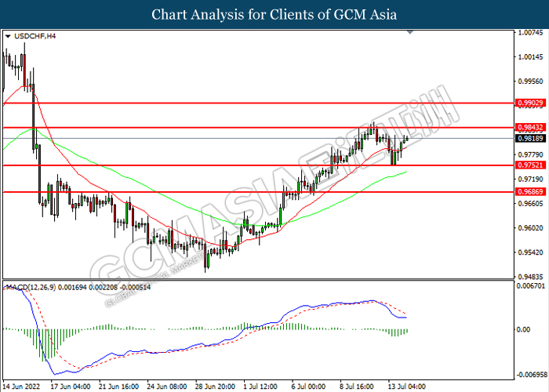Click the MACD scale value -0.006958
The width and height of the screenshot is (549, 392).
click(x=531, y=375)
